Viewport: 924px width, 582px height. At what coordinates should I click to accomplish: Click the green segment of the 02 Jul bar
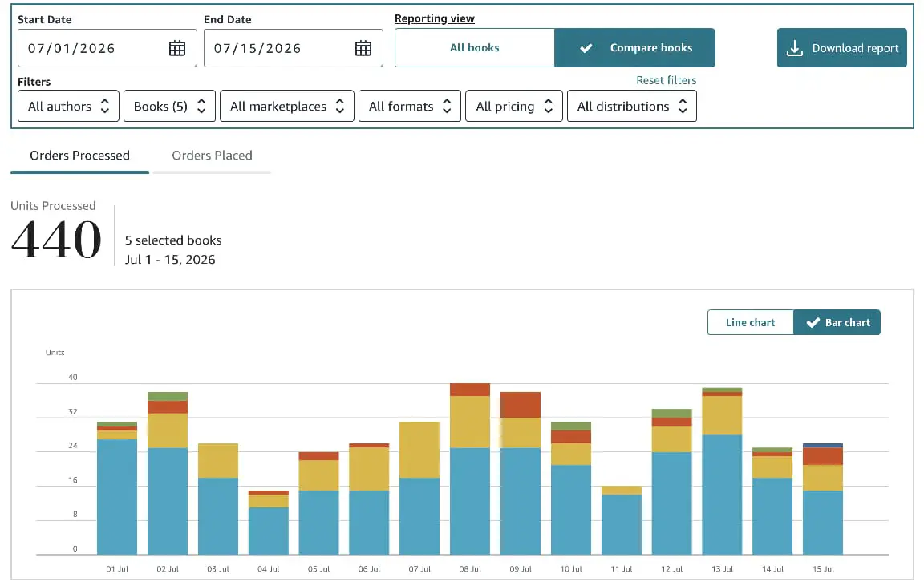click(168, 397)
